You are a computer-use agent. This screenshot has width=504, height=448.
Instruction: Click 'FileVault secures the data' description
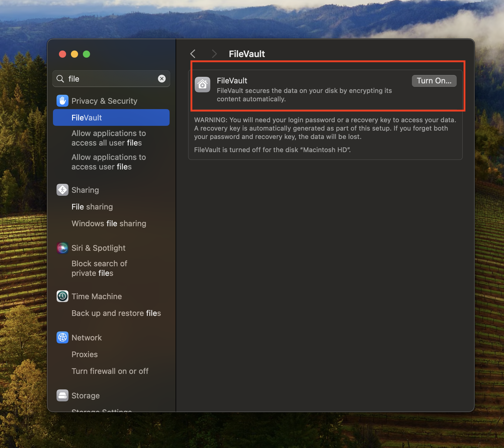point(304,95)
